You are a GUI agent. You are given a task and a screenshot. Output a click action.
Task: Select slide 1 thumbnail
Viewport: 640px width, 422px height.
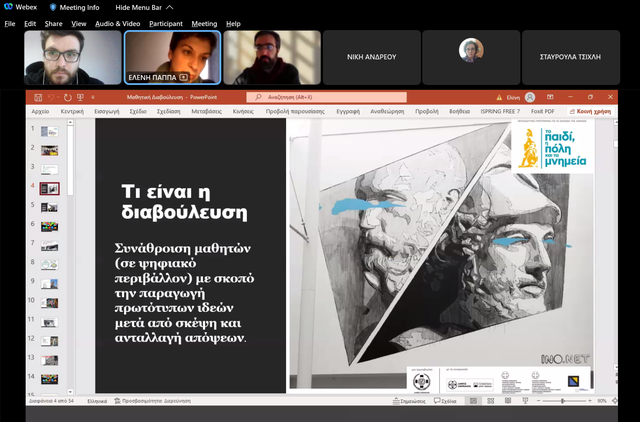point(49,131)
